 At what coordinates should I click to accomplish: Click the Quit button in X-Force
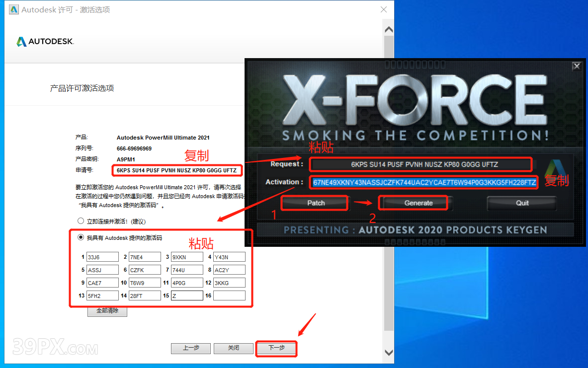pyautogui.click(x=522, y=203)
